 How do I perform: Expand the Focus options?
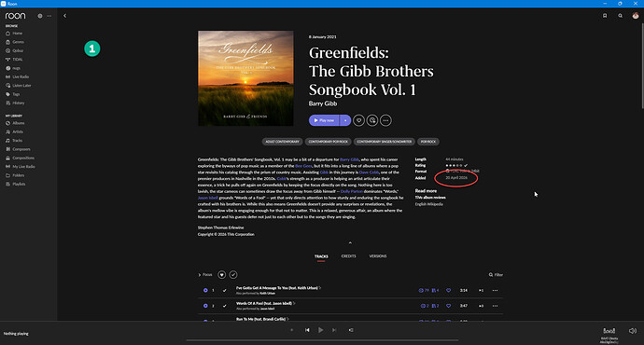coord(205,275)
